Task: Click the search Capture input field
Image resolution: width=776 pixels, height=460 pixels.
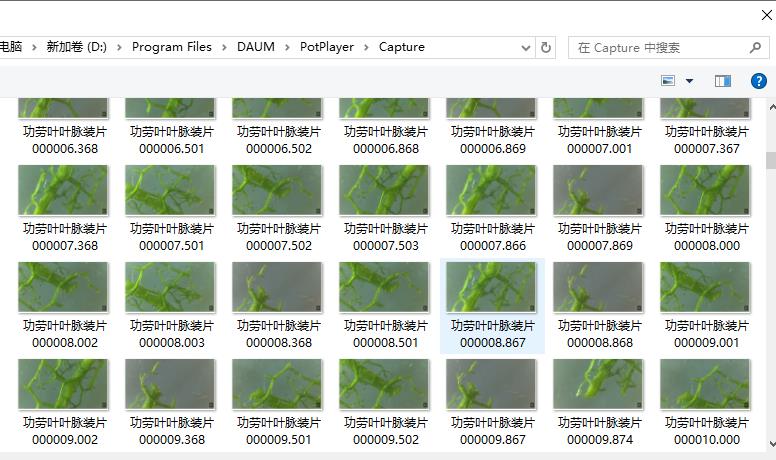Action: (660, 47)
